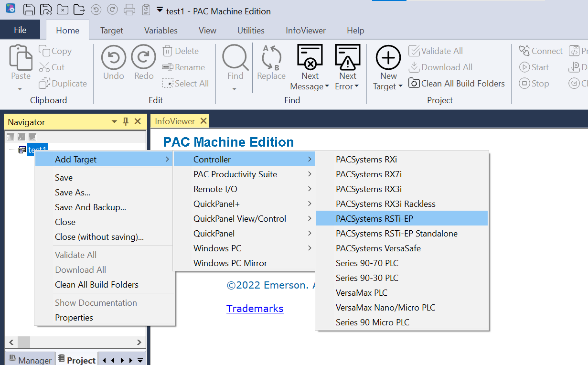The image size is (588, 365).
Task: Click the Save icon in the title bar
Action: point(29,10)
